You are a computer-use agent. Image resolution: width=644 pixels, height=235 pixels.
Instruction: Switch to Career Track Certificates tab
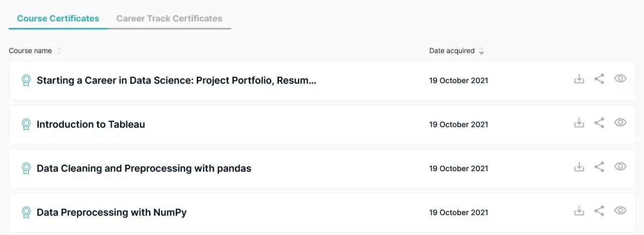click(x=169, y=18)
